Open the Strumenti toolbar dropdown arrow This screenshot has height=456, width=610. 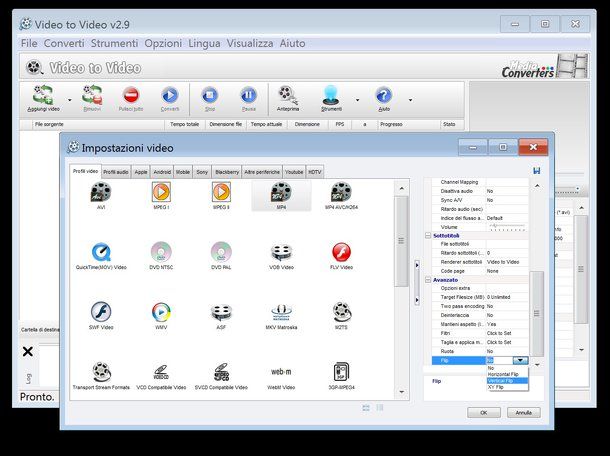click(357, 100)
